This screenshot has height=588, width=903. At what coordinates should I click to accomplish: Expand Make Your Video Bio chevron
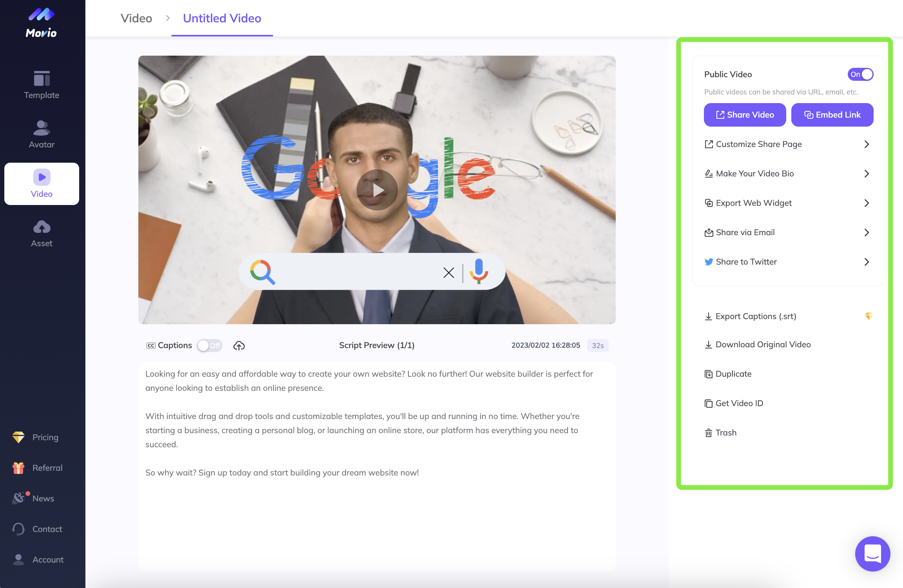[867, 174]
